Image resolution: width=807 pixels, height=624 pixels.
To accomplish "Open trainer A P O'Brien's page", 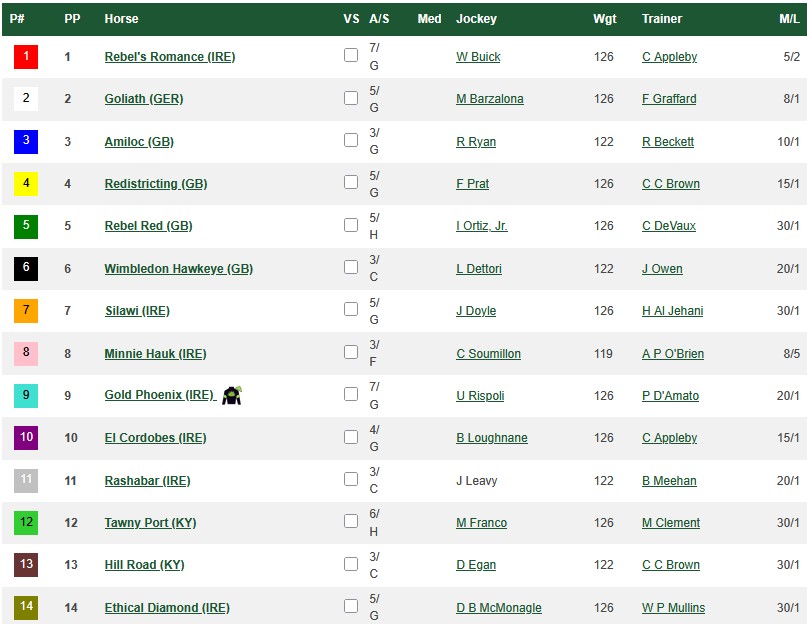I will coord(672,353).
